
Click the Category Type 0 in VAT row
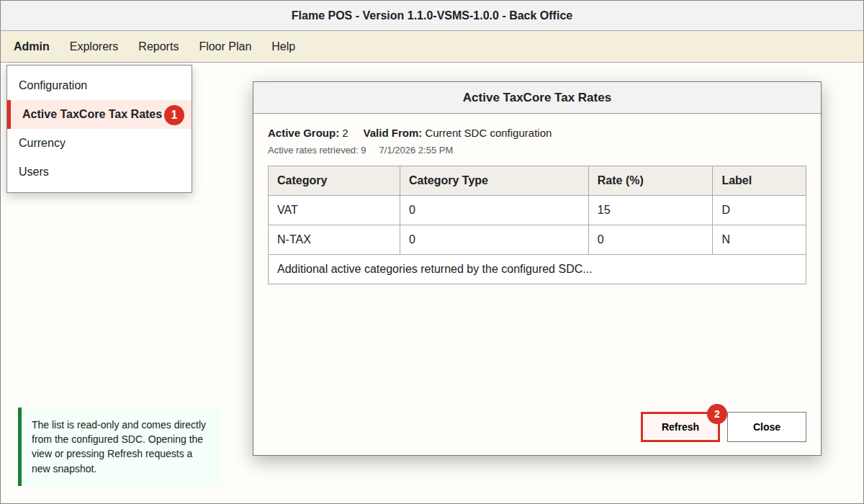click(495, 210)
